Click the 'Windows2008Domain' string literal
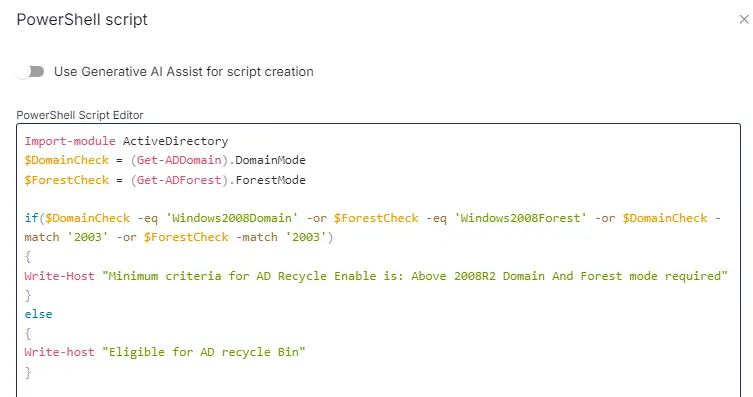 (x=232, y=218)
